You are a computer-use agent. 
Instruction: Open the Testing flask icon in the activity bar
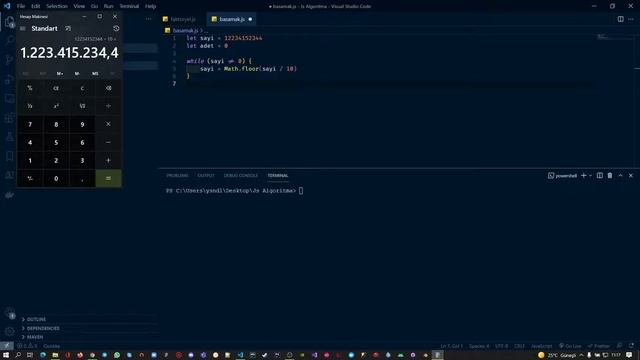9,137
